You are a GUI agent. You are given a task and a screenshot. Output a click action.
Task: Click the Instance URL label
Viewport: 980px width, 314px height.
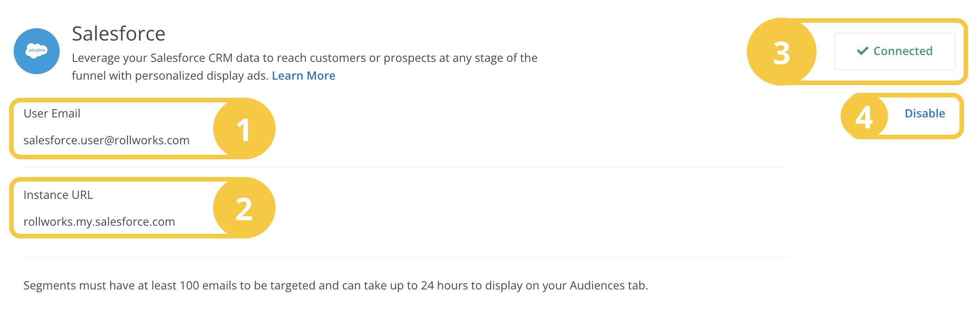(x=58, y=195)
